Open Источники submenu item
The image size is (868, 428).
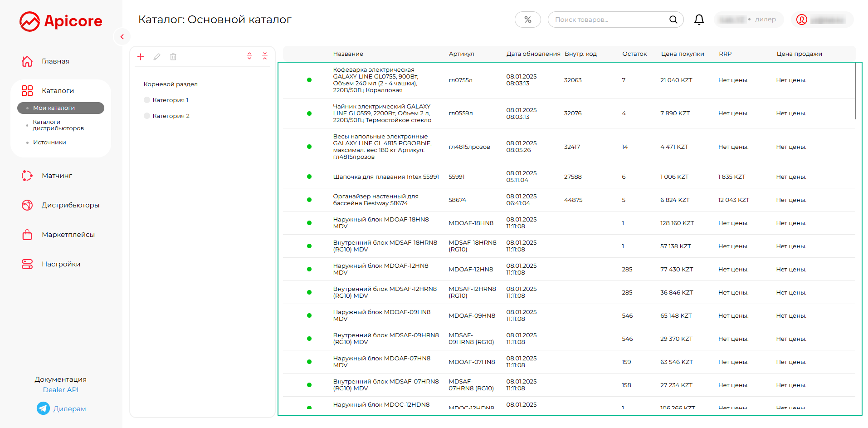pos(49,143)
